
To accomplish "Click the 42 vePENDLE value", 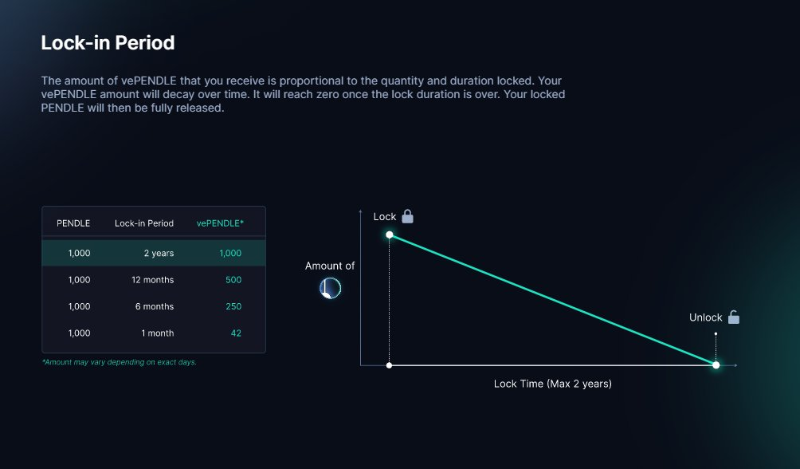I will [x=236, y=333].
